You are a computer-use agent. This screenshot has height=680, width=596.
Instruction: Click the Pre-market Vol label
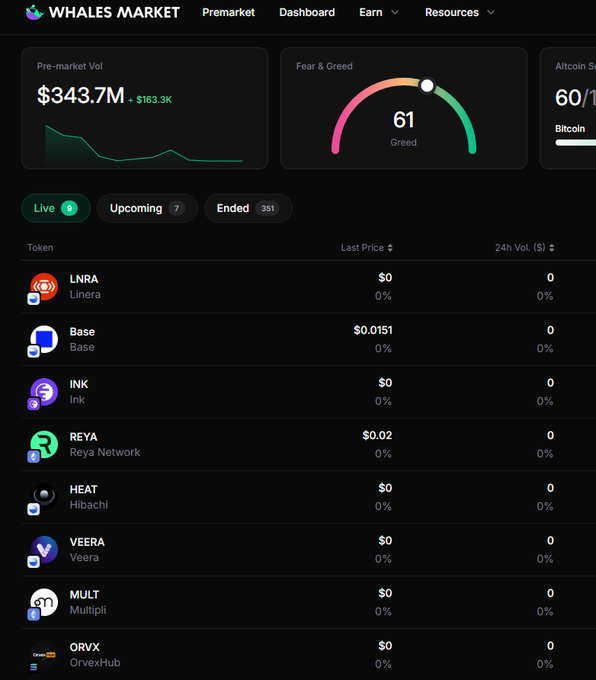click(x=70, y=66)
